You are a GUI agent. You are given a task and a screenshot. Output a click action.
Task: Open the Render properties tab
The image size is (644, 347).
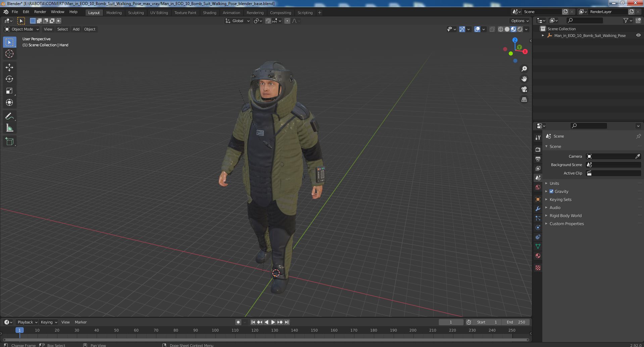point(538,149)
